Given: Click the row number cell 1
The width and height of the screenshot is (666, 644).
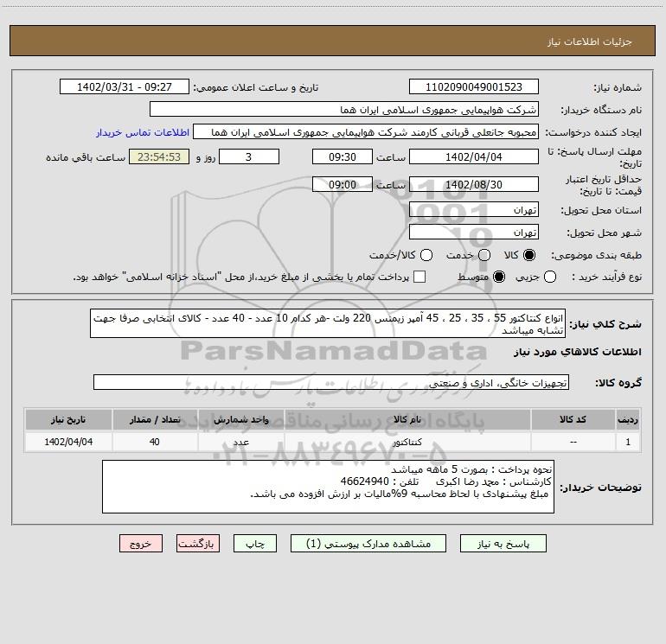Looking at the screenshot, I should [x=628, y=442].
